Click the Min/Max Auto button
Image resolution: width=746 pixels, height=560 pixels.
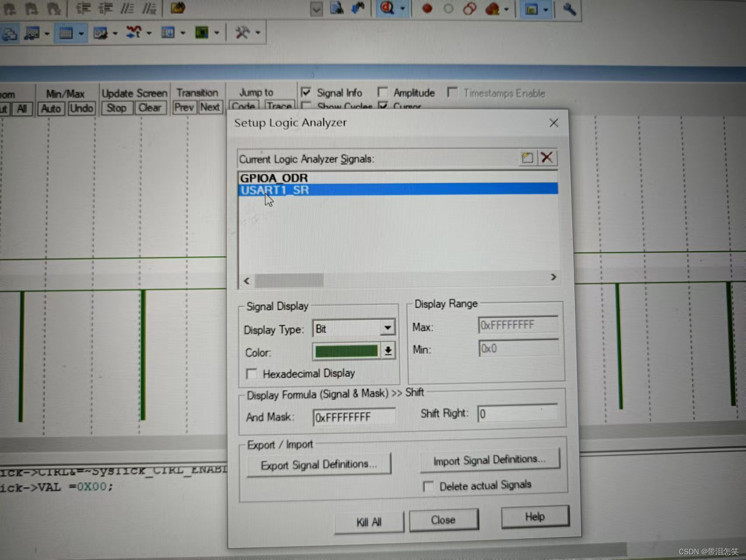click(51, 108)
